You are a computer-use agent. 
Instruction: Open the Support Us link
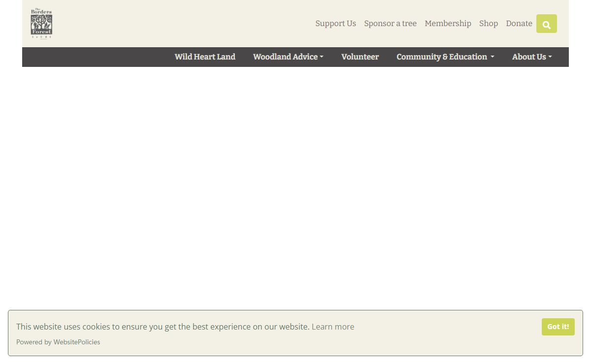tap(335, 24)
